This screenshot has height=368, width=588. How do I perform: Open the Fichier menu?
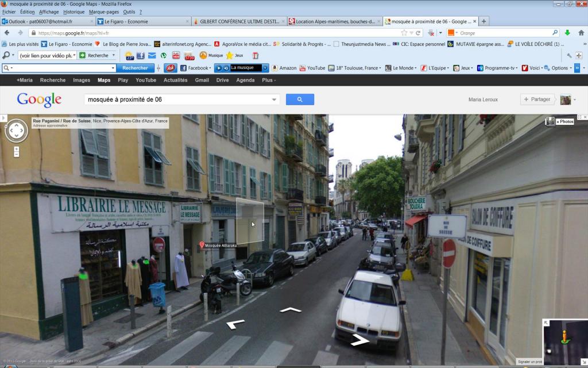(9, 12)
